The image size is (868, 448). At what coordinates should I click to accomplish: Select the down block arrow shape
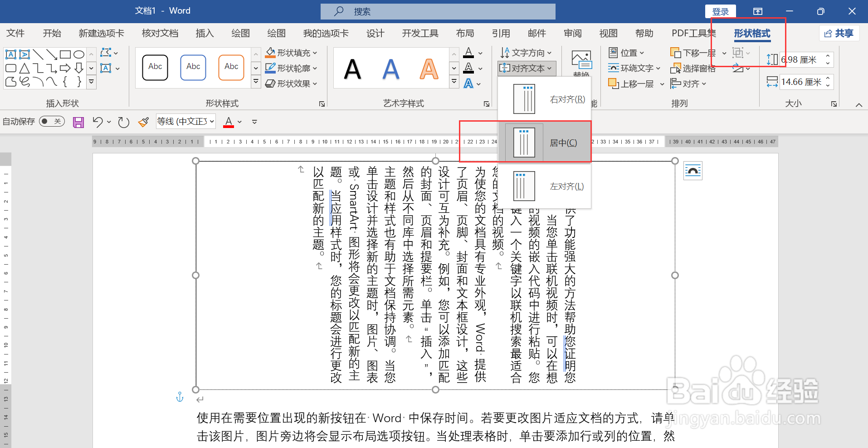pos(79,68)
